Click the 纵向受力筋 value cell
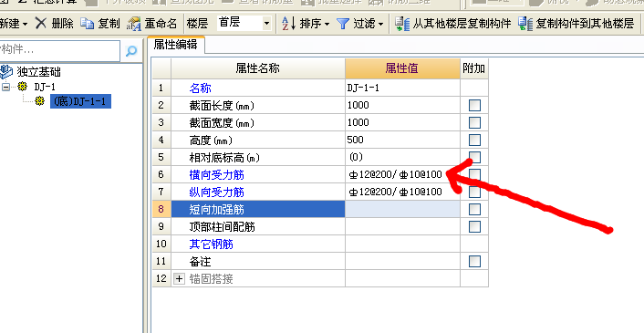This screenshot has width=644, height=333. coord(402,192)
